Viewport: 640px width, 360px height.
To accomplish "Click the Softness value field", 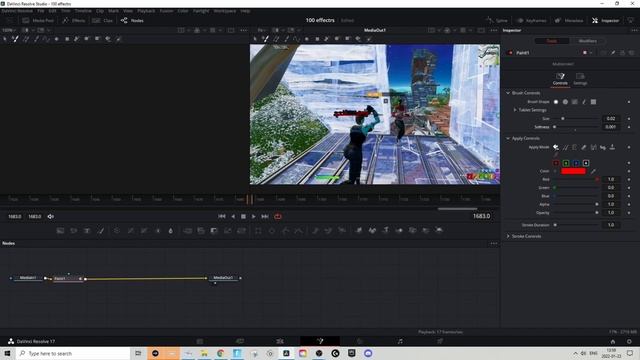I will coord(611,127).
